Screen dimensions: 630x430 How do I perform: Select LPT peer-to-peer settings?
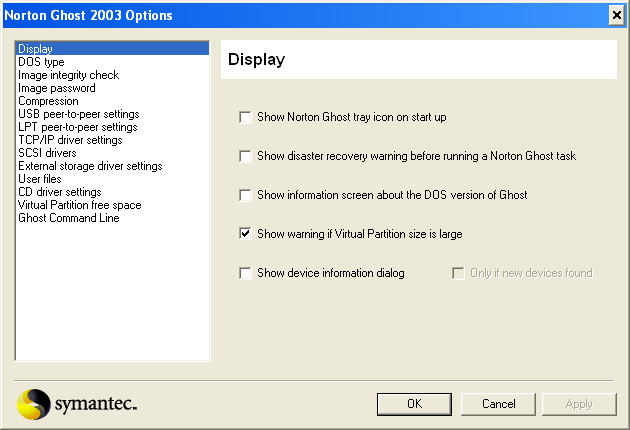tap(77, 127)
